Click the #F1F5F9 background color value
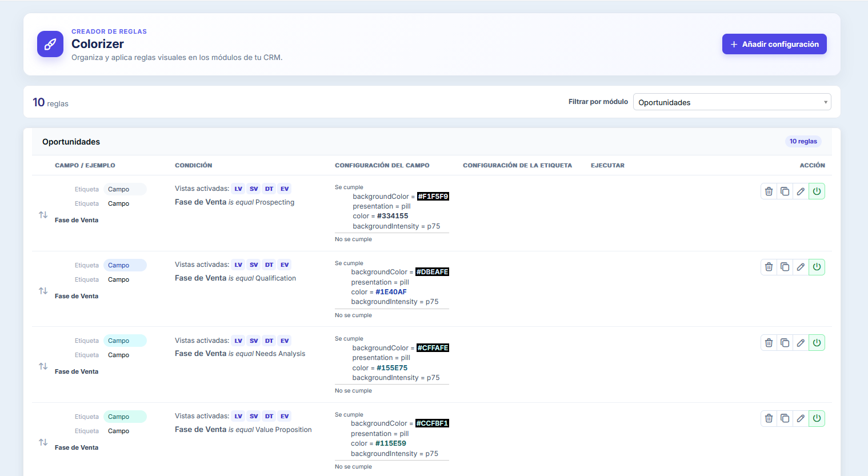868x476 pixels. pos(433,197)
